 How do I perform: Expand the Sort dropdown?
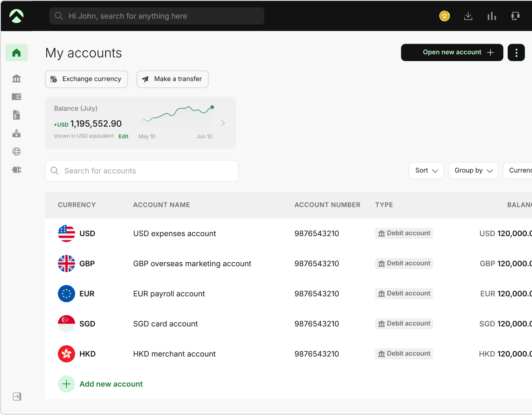click(426, 171)
